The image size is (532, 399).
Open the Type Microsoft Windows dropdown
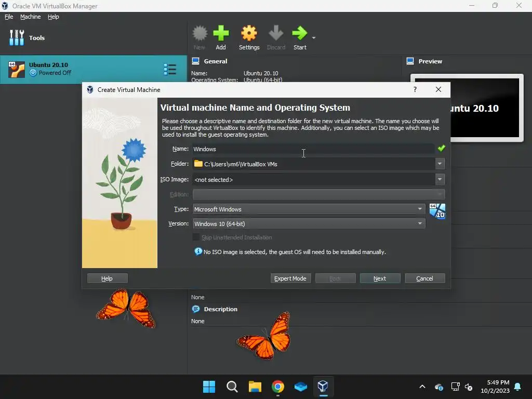click(309, 209)
